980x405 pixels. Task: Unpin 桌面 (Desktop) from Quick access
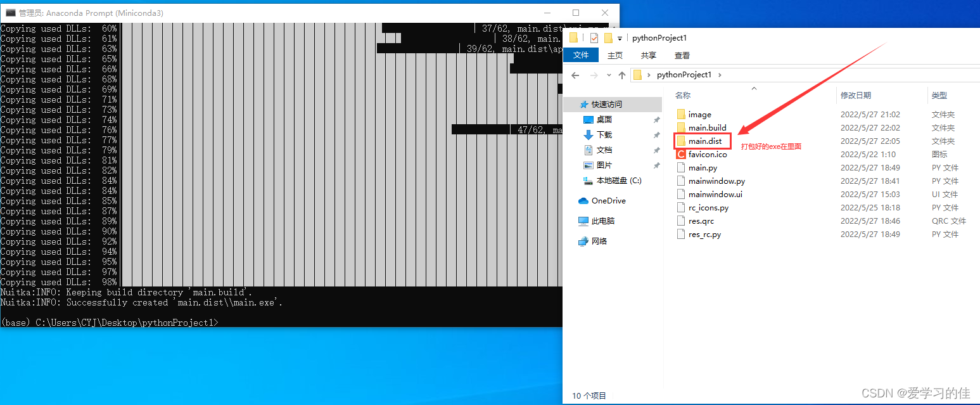pos(656,119)
